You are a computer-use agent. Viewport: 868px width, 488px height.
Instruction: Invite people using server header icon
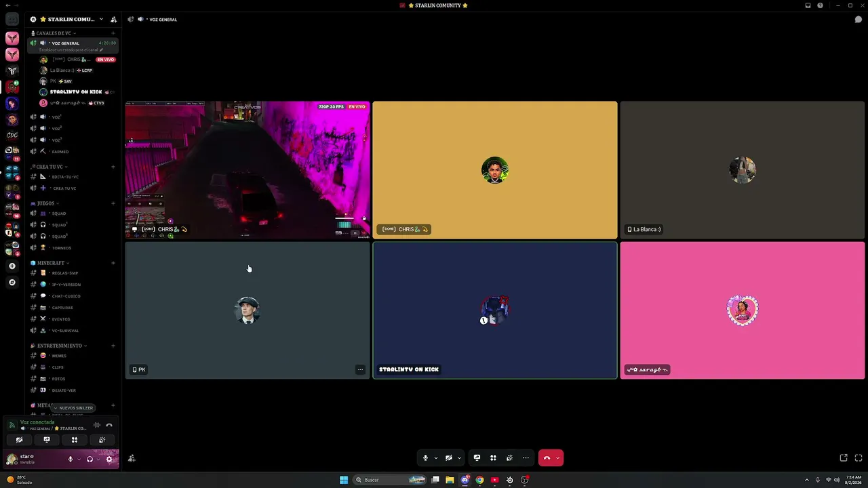pyautogui.click(x=113, y=19)
